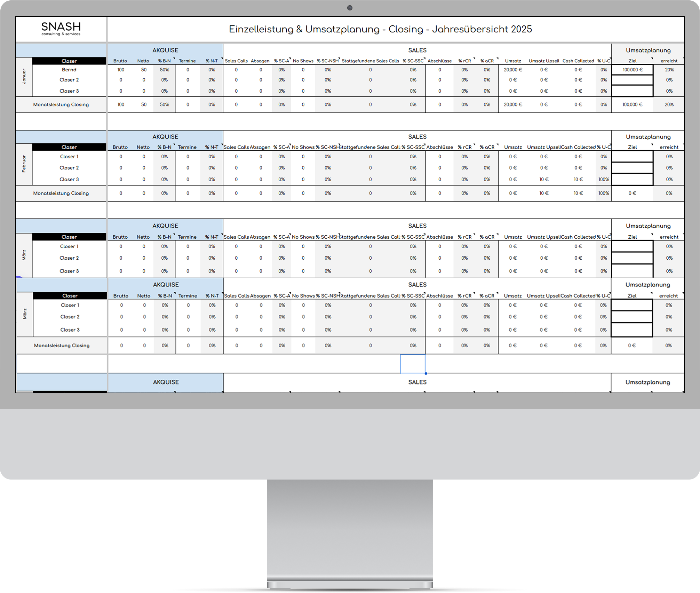Click the Januar vertical month label

pos(24,77)
